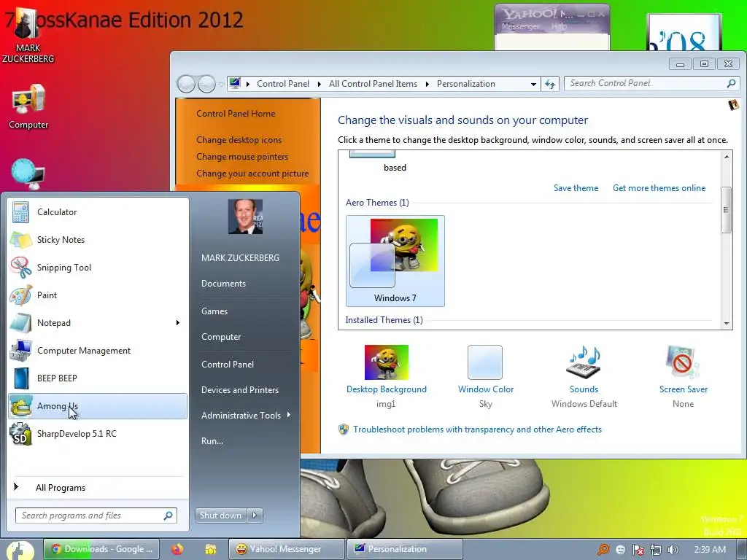
Task: Click the refresh button beside address bar
Action: 550,85
